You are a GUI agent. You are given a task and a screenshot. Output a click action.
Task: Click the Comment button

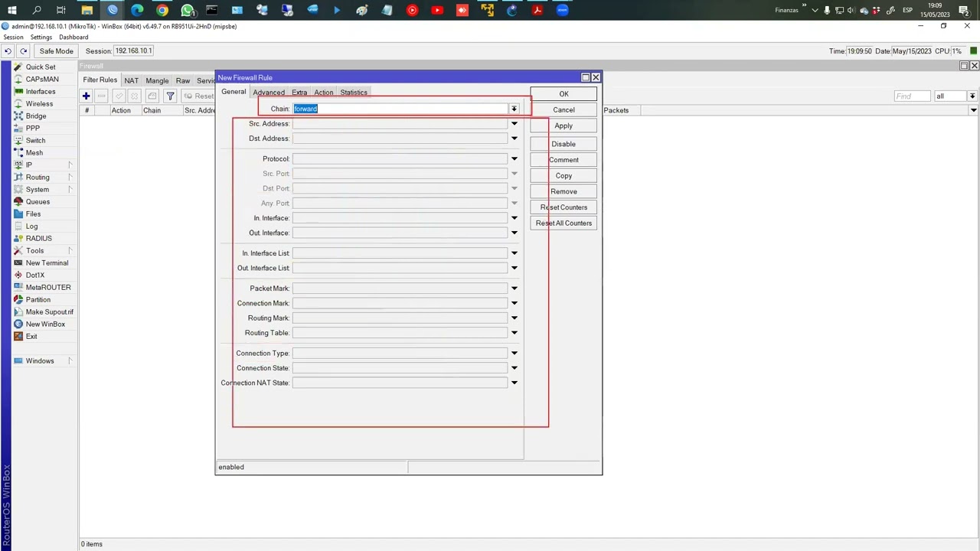[563, 160]
